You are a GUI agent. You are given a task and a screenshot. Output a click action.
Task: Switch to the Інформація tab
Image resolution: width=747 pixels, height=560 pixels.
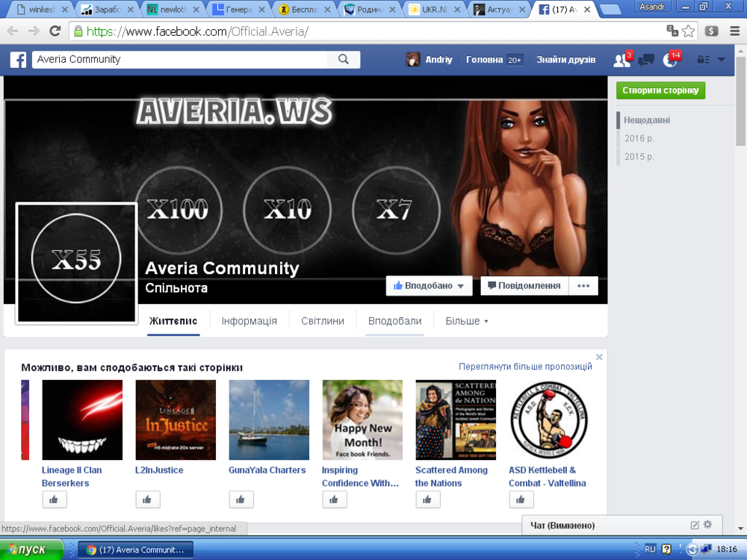(249, 321)
